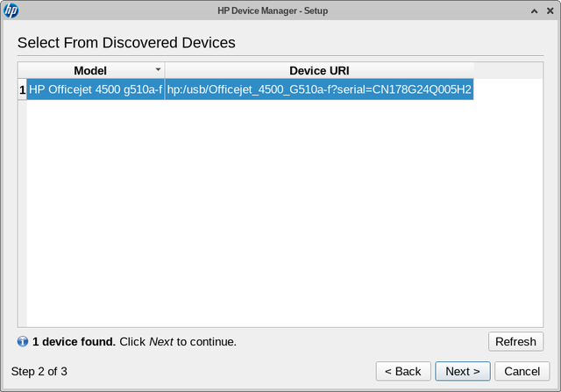This screenshot has height=392, width=561.
Task: Click the Step 2 of 3 label
Action: (x=39, y=371)
